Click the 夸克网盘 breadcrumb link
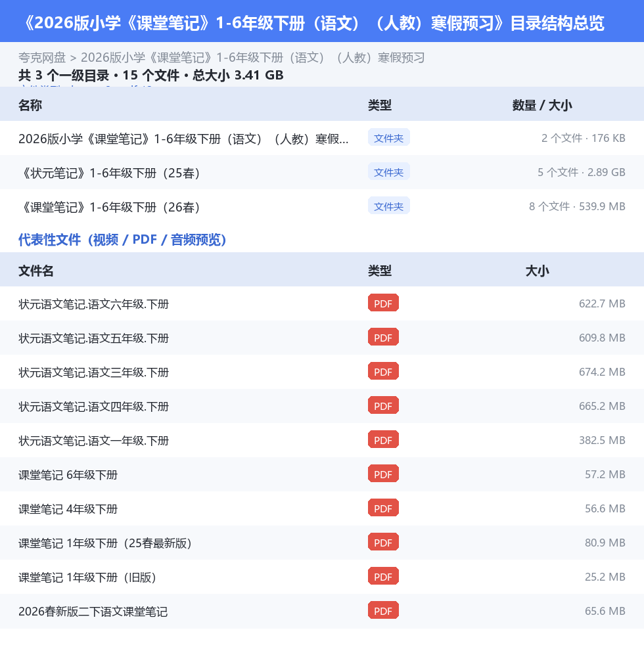 42,58
